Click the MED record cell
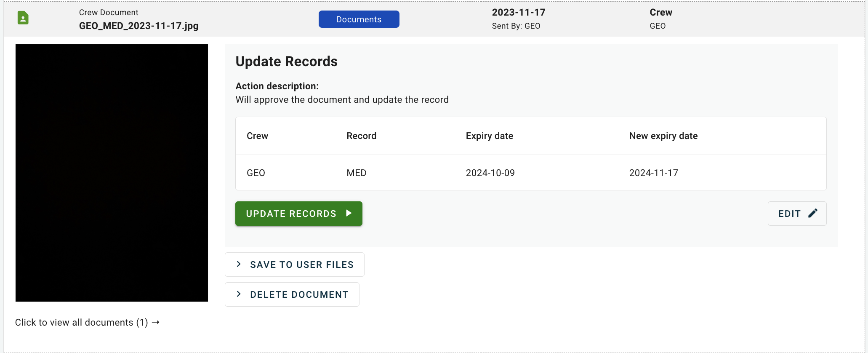Image resolution: width=868 pixels, height=353 pixels. point(357,173)
